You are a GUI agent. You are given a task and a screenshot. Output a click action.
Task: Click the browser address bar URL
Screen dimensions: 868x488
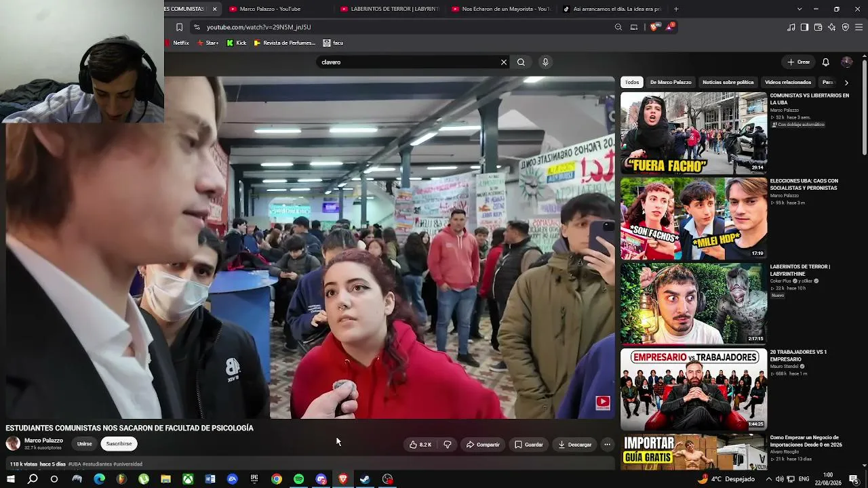259,27
